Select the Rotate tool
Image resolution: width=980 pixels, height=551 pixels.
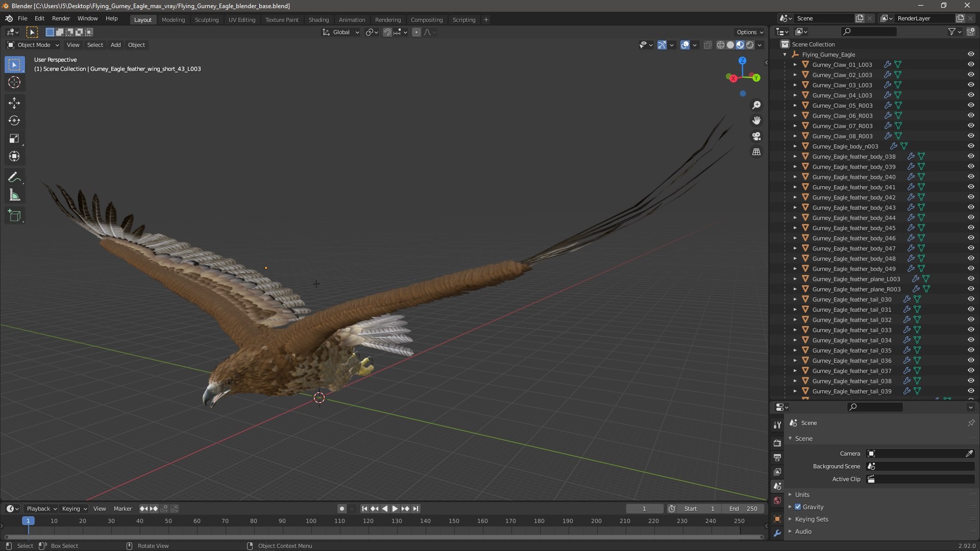(x=14, y=121)
